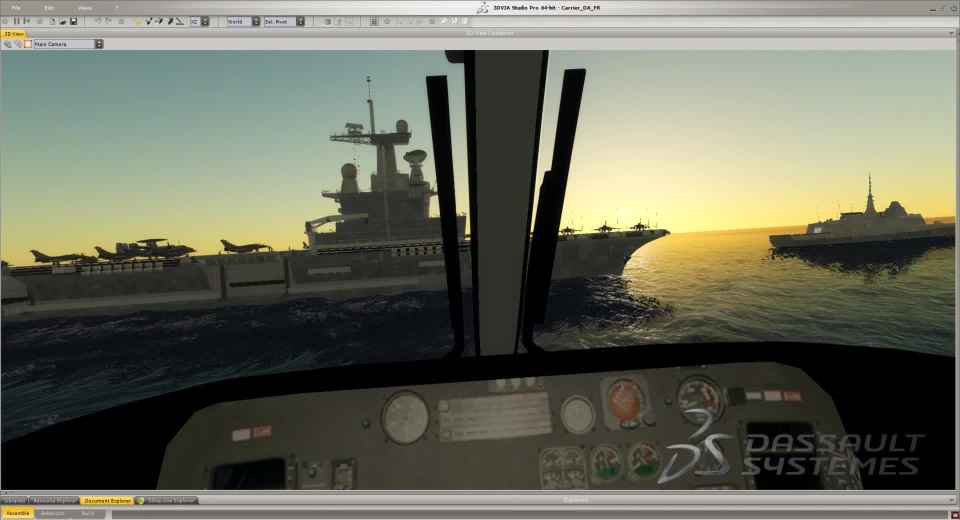Expand the 3D View Container options arrow
The height and width of the screenshot is (520, 960).
(951, 33)
